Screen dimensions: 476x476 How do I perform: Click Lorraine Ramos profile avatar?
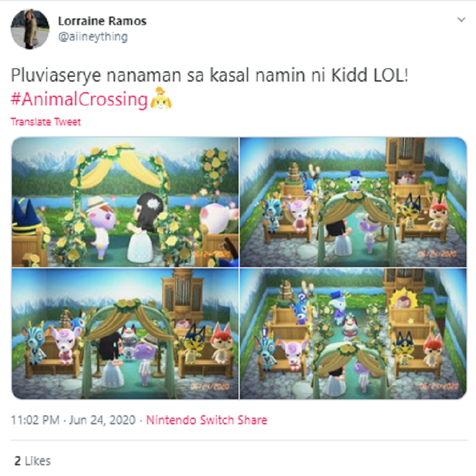click(30, 29)
